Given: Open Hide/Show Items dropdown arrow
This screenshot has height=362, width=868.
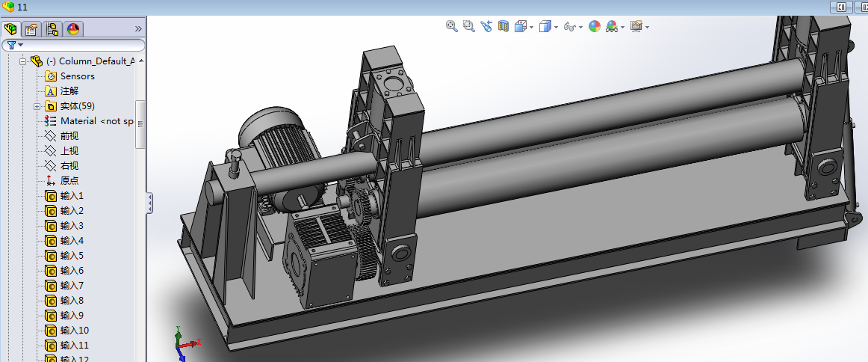Looking at the screenshot, I should tap(580, 27).
